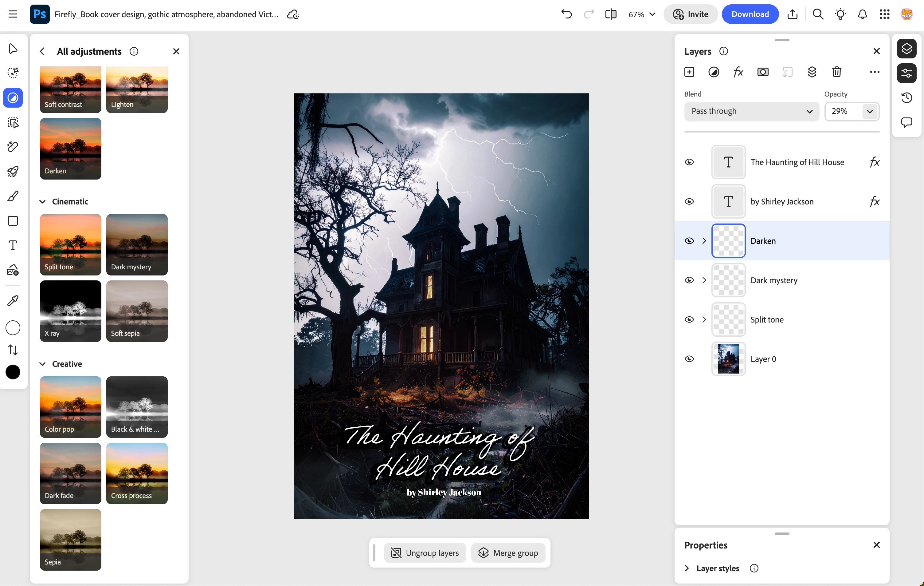Expand the Split tone layer group
This screenshot has width=924, height=586.
(x=704, y=319)
